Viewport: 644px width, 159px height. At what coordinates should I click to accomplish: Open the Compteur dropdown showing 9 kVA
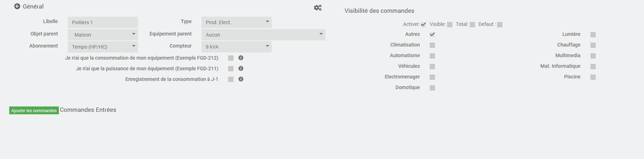pos(237,47)
